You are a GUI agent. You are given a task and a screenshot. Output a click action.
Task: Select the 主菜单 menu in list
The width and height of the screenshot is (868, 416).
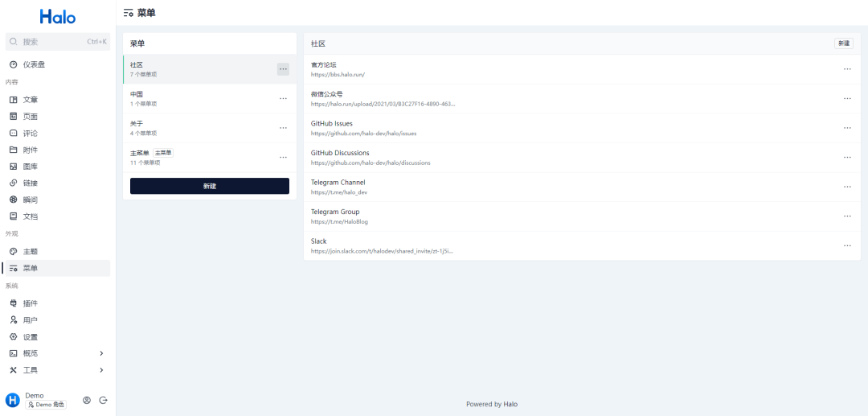[209, 158]
